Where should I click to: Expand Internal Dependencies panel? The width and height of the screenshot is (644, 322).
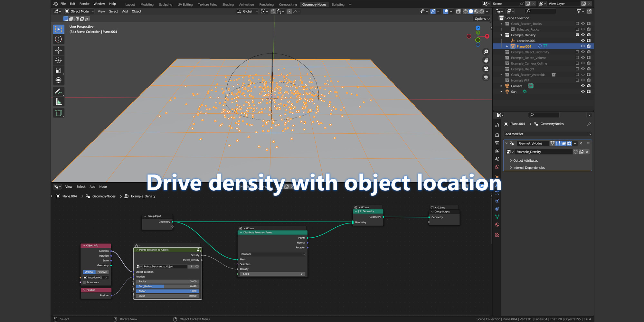[529, 167]
